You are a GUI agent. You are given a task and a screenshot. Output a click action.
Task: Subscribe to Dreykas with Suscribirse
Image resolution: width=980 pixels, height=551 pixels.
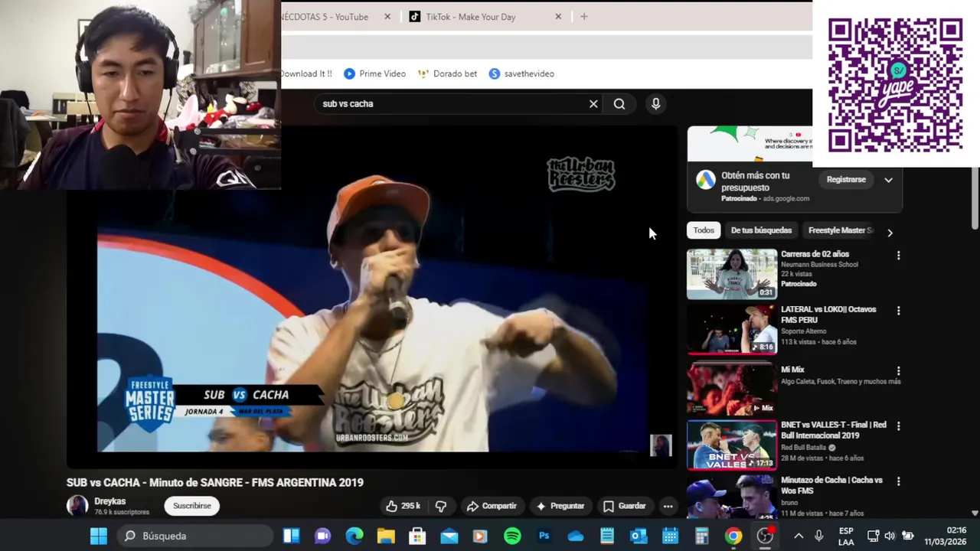pos(191,506)
